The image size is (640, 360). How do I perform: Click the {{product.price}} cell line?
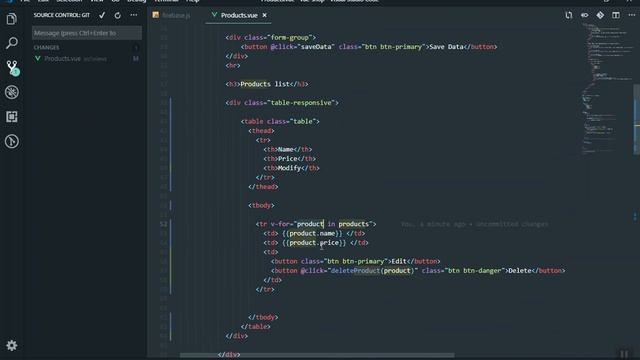point(316,243)
